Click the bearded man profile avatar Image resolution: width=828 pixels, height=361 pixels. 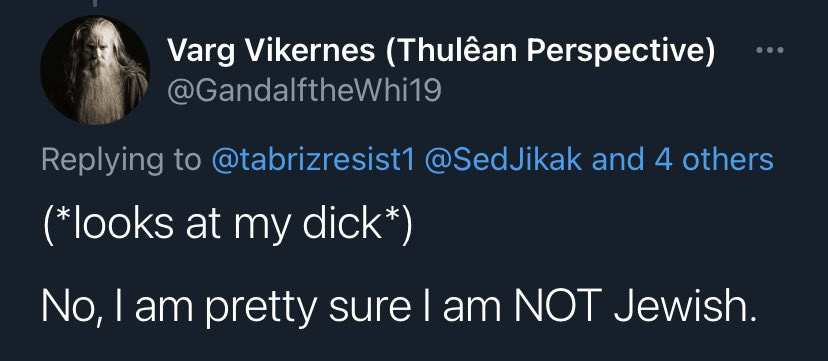[x=95, y=70]
